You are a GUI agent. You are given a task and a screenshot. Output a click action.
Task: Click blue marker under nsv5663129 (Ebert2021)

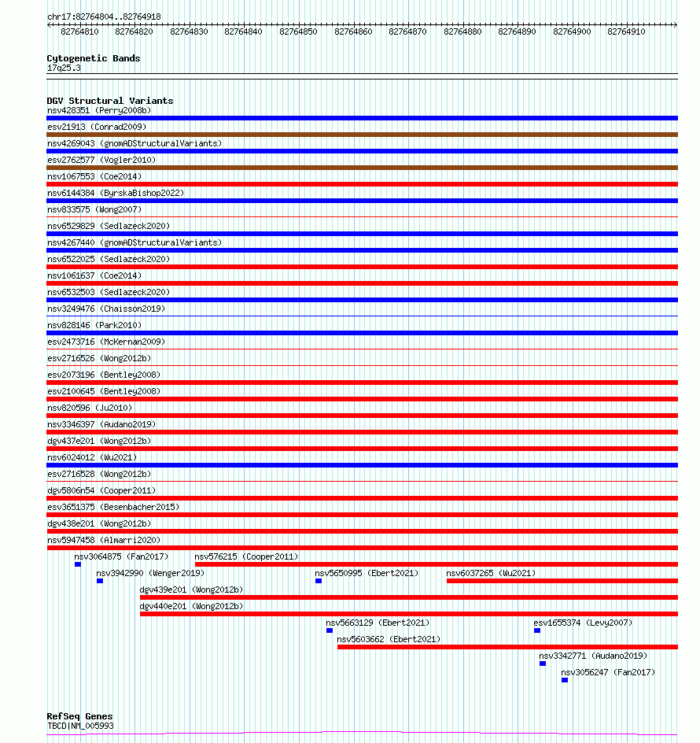330,630
